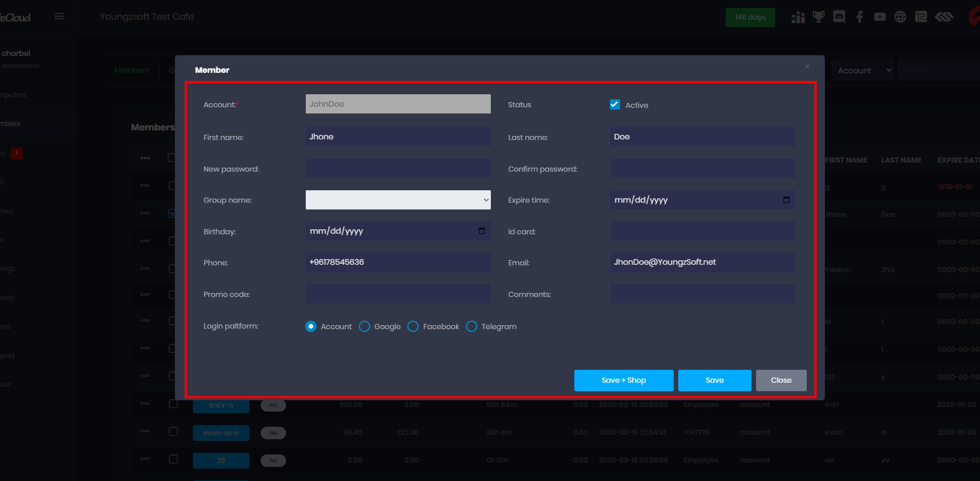
Task: Click the globe website icon
Action: pos(900,17)
